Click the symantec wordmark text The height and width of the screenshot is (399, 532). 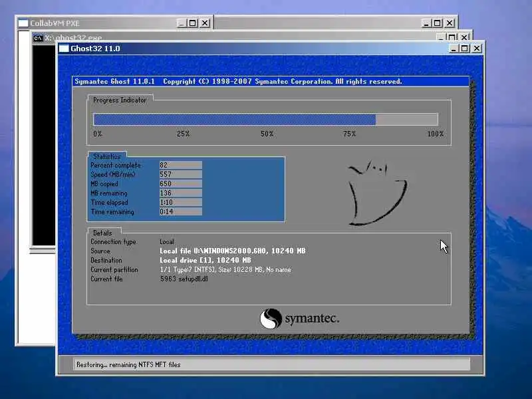tap(312, 319)
